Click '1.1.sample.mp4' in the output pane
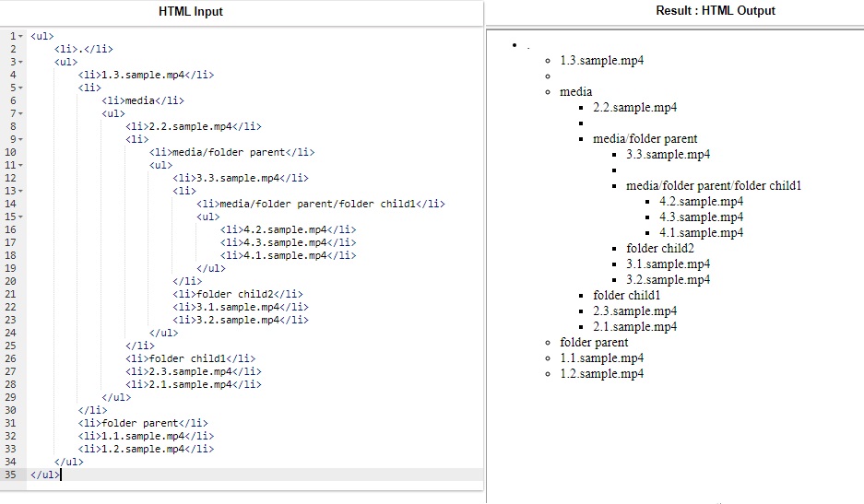Image resolution: width=864 pixels, height=504 pixels. [602, 358]
